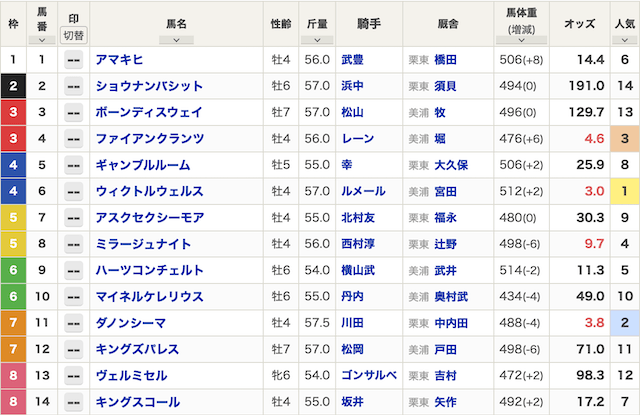Click pink frame 8 badge for ヴェルミセル
The image size is (640, 415).
13,375
